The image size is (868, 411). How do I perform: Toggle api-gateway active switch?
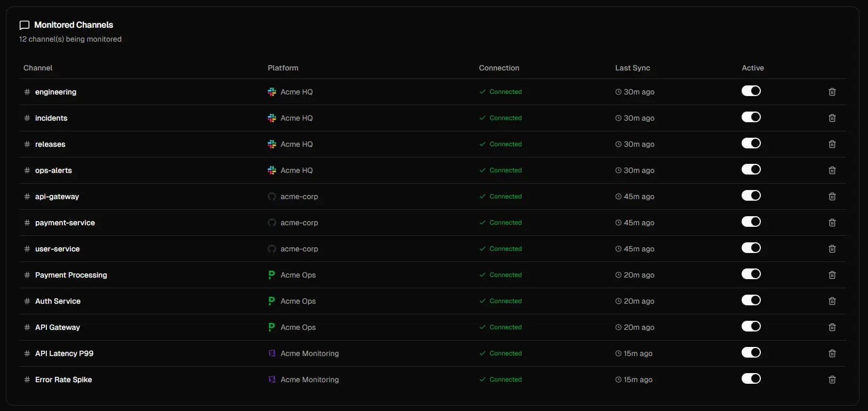[751, 195]
